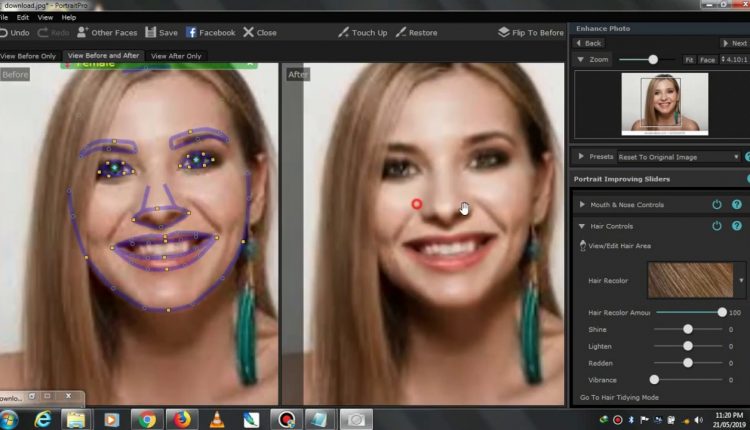
Task: Expand the Mouth & Nose Controls section
Action: pyautogui.click(x=582, y=205)
